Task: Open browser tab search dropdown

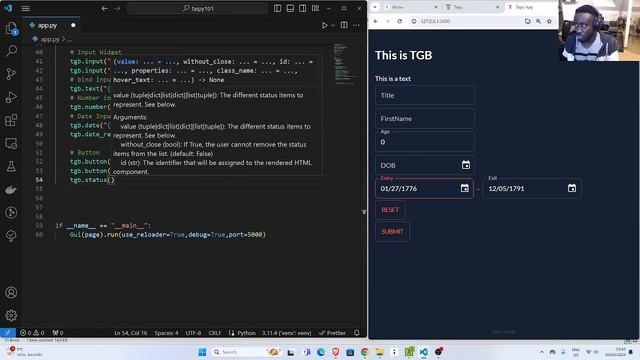Action: 375,7
